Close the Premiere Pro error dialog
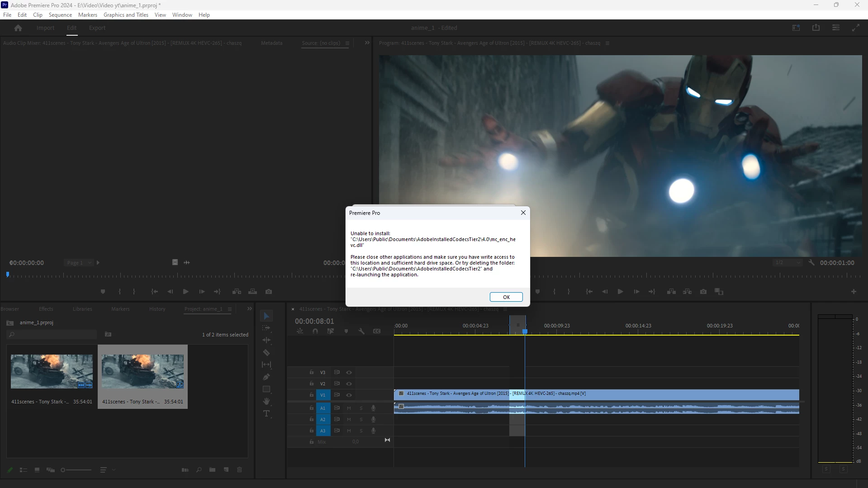 point(523,213)
